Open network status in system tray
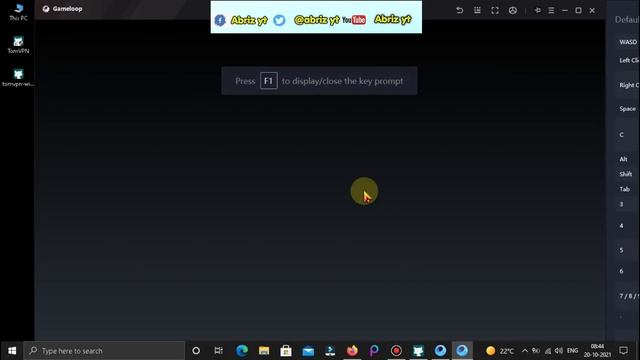Image resolution: width=640 pixels, height=360 pixels. pyautogui.click(x=548, y=351)
